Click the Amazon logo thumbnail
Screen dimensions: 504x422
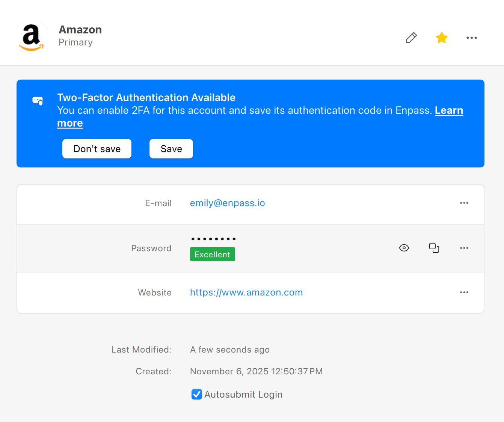pyautogui.click(x=32, y=37)
